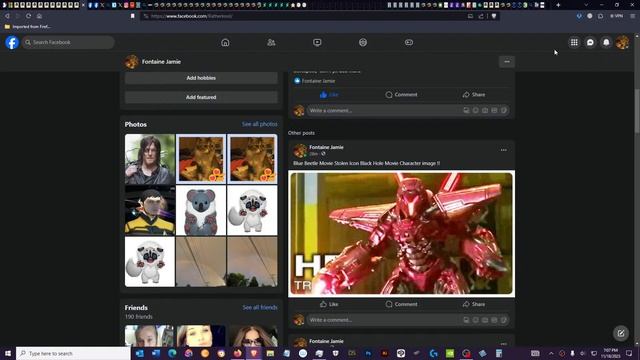Open Firefox from the taskbar
The height and width of the screenshot is (360, 640).
click(238, 353)
